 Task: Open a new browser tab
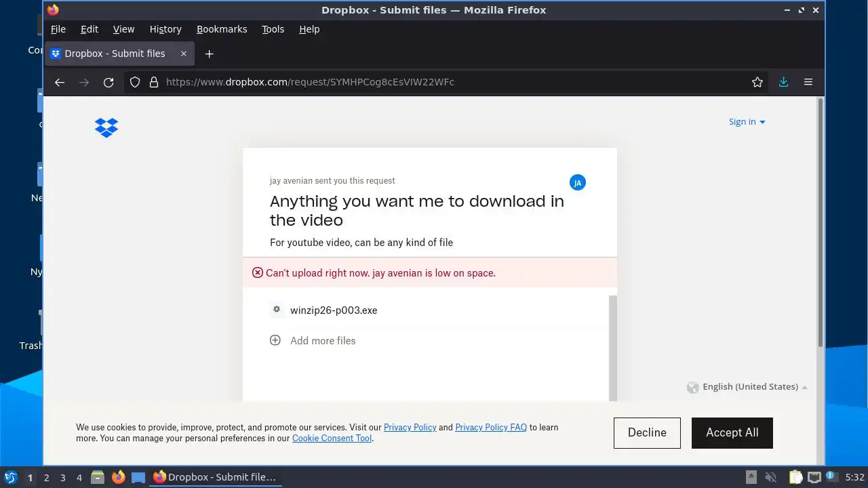pos(209,54)
